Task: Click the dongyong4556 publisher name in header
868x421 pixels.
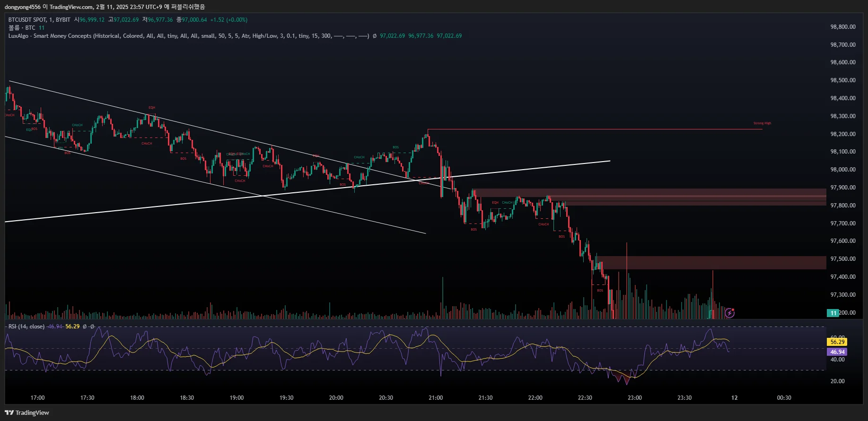Action: 23,7
